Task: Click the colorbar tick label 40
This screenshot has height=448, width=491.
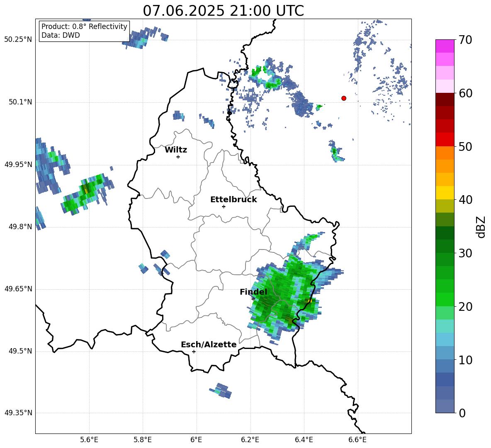Action: [465, 200]
